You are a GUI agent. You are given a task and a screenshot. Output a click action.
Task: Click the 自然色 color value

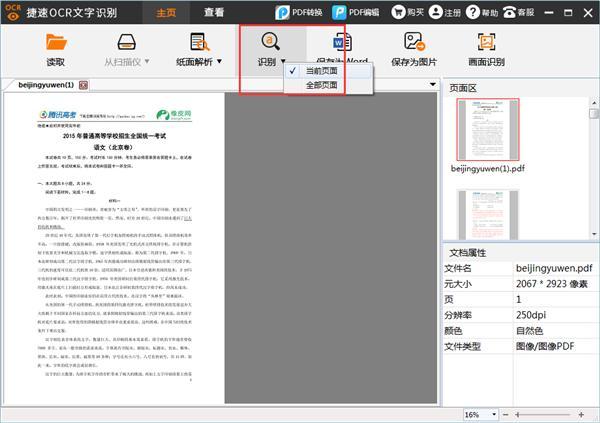click(529, 331)
